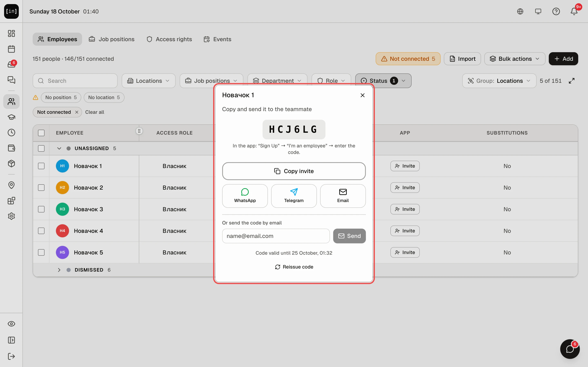Image resolution: width=588 pixels, height=367 pixels.
Task: Tick the checkbox for Новачок 2
Action: pyautogui.click(x=41, y=188)
